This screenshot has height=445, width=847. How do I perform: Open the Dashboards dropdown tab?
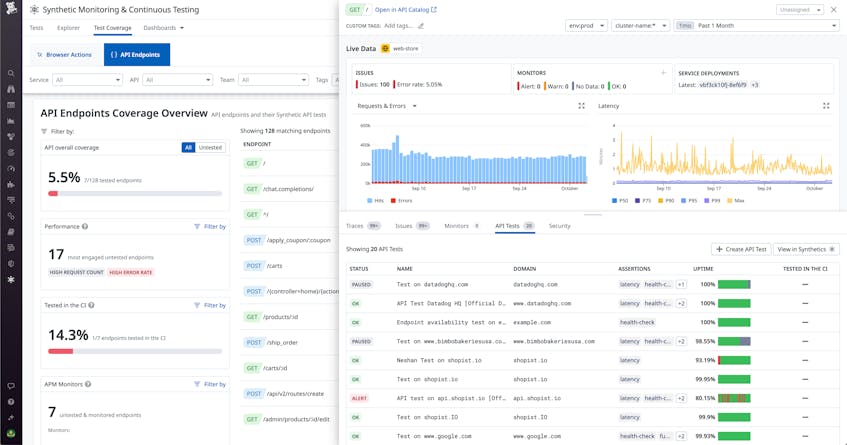[163, 28]
